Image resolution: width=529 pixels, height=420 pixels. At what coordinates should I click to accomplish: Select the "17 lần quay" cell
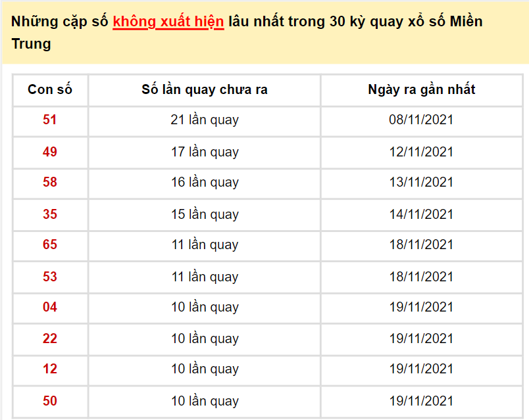205,152
